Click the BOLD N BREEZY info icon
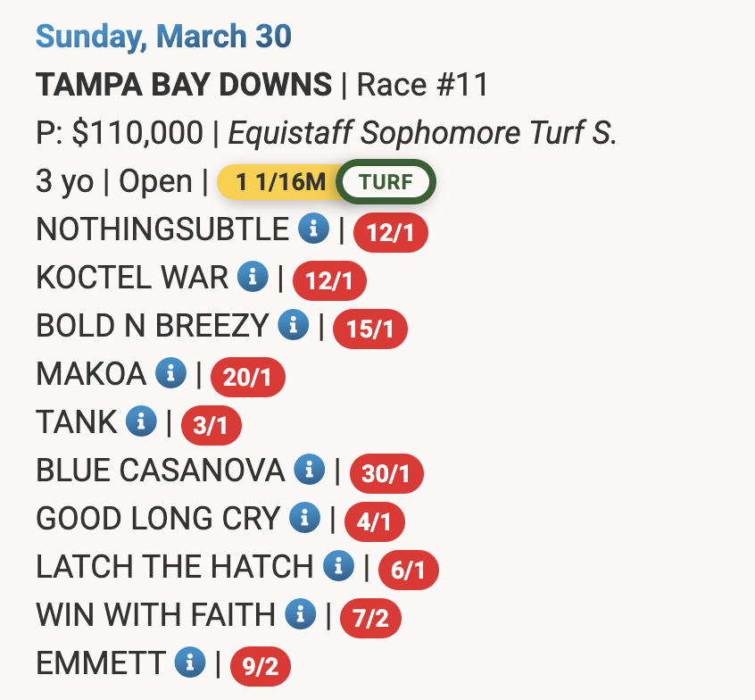The height and width of the screenshot is (700, 755). pyautogui.click(x=293, y=326)
